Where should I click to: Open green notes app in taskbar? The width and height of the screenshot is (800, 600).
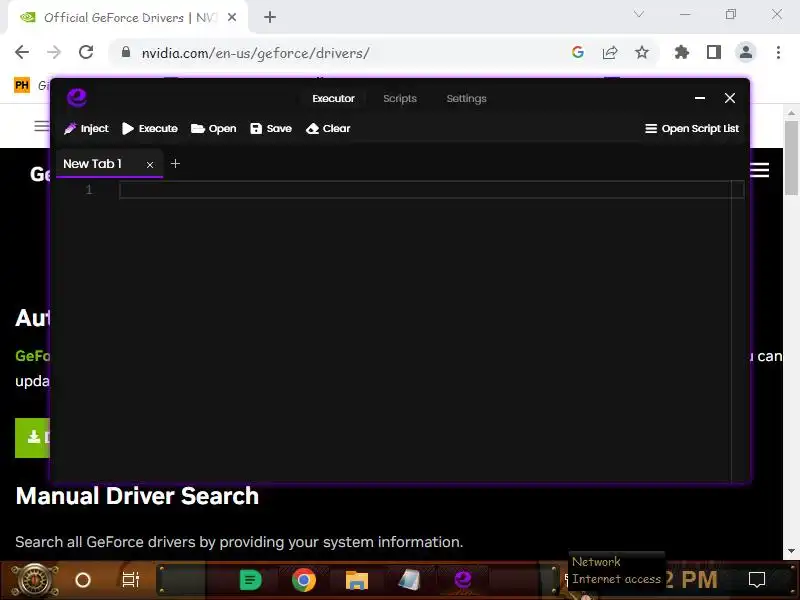(250, 580)
